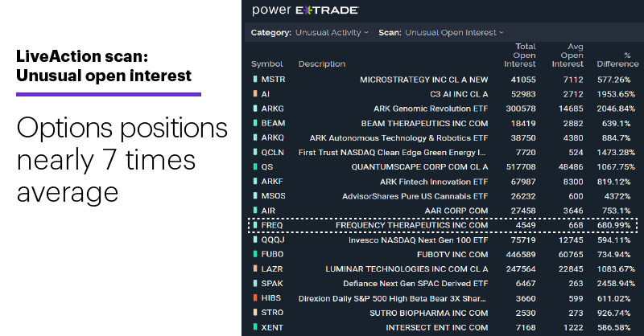Sort by the Symbol column header
Screen dimensions: 644x336
coord(267,64)
